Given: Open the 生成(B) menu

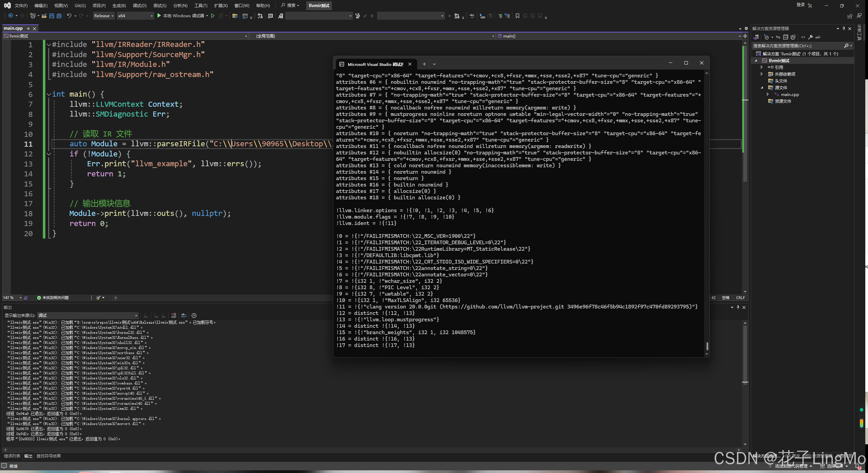Looking at the screenshot, I should [x=119, y=5].
